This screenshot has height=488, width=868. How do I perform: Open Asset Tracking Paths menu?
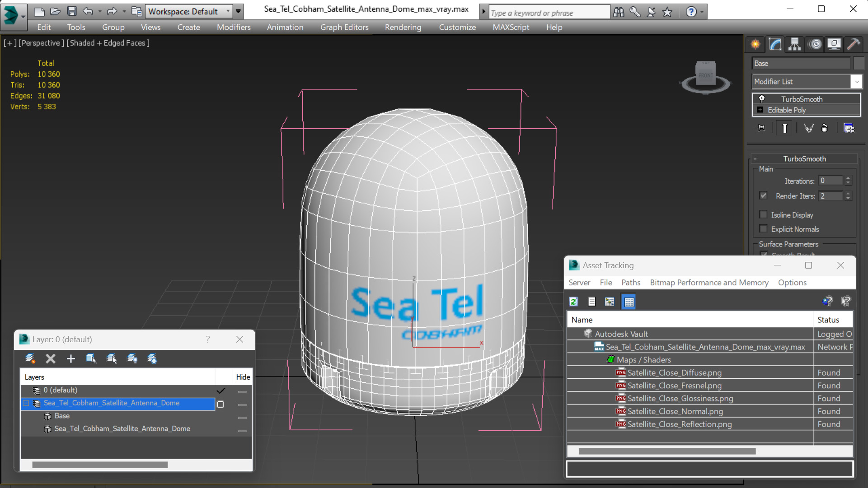coord(631,283)
